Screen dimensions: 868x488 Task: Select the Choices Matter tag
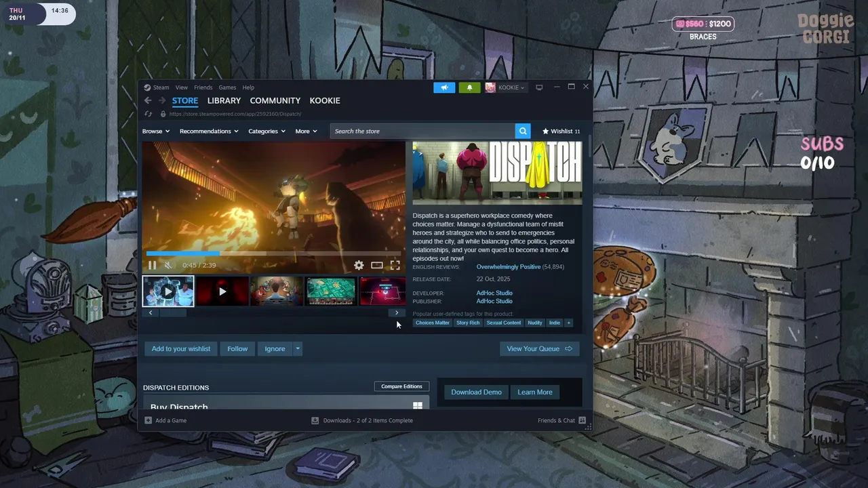click(433, 323)
